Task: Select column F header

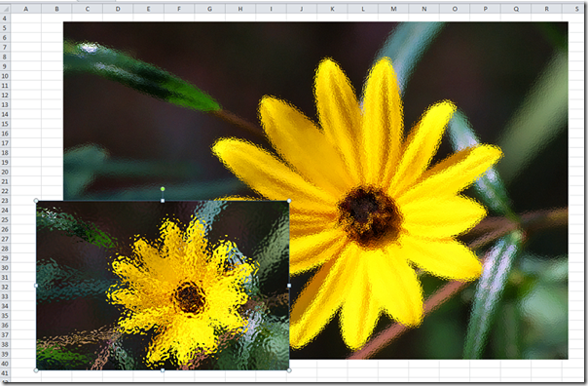Action: [179, 9]
